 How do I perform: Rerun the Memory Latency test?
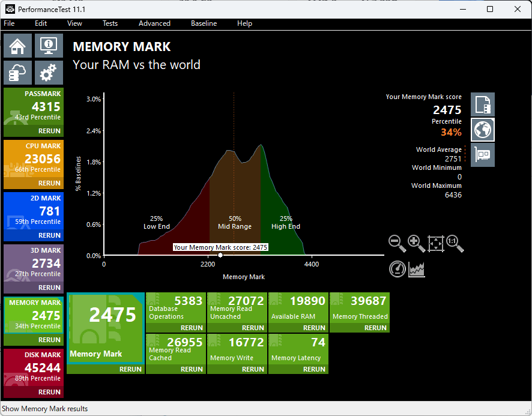pos(314,369)
